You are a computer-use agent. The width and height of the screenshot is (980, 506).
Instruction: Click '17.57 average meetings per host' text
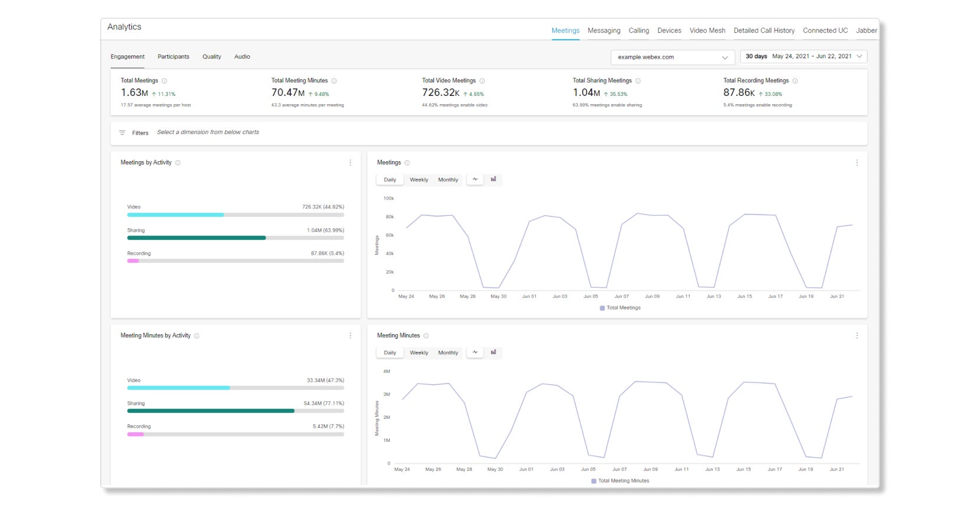[x=156, y=105]
